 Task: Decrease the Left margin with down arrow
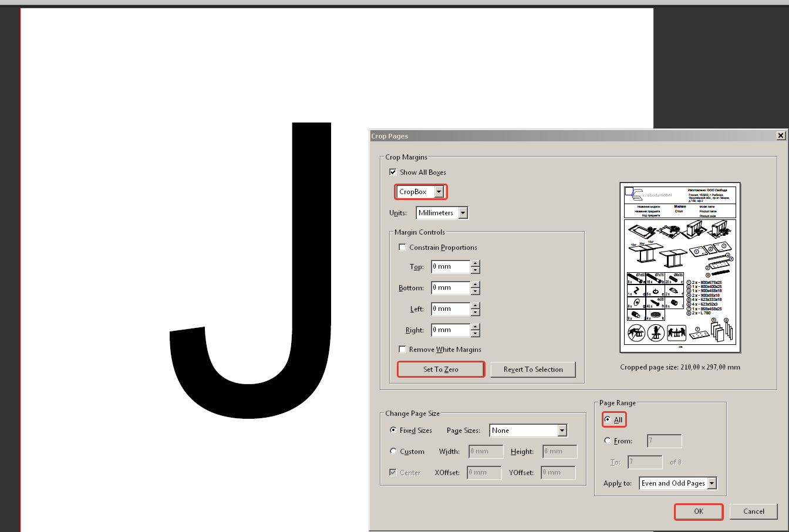tap(476, 313)
